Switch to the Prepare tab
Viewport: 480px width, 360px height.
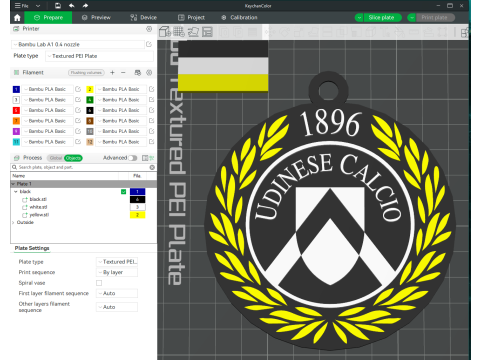48,18
